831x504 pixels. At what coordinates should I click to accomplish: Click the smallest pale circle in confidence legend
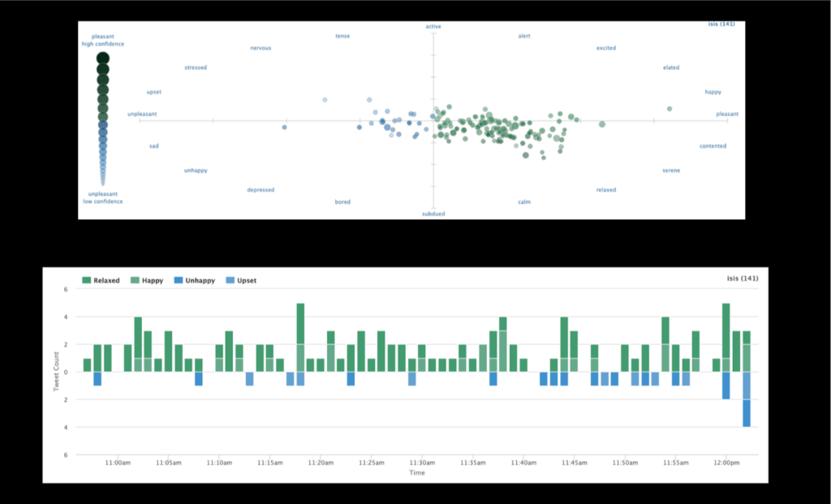pos(103,183)
